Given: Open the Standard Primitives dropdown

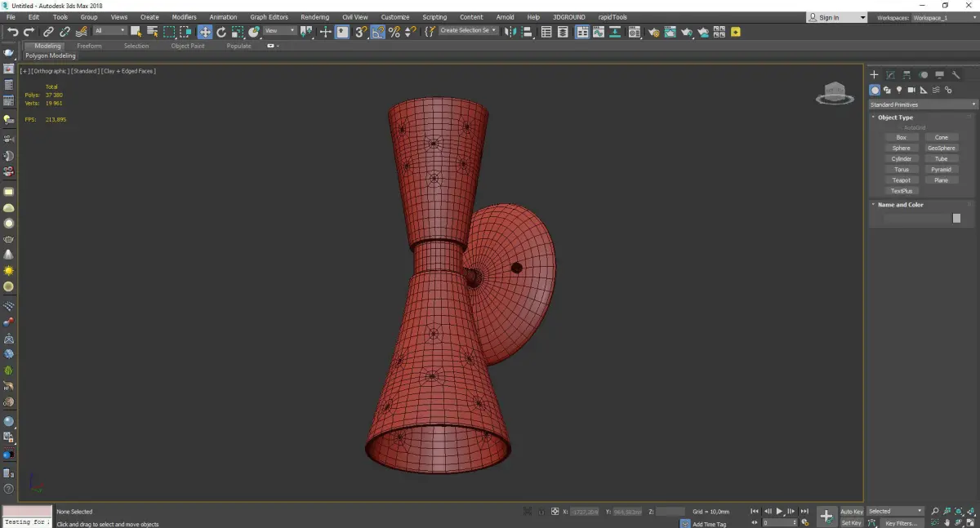Looking at the screenshot, I should (923, 104).
